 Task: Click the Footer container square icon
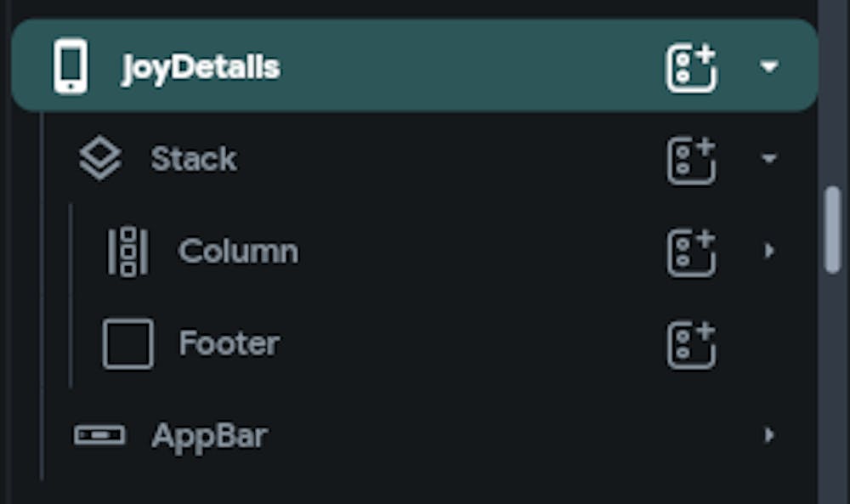pyautogui.click(x=127, y=344)
